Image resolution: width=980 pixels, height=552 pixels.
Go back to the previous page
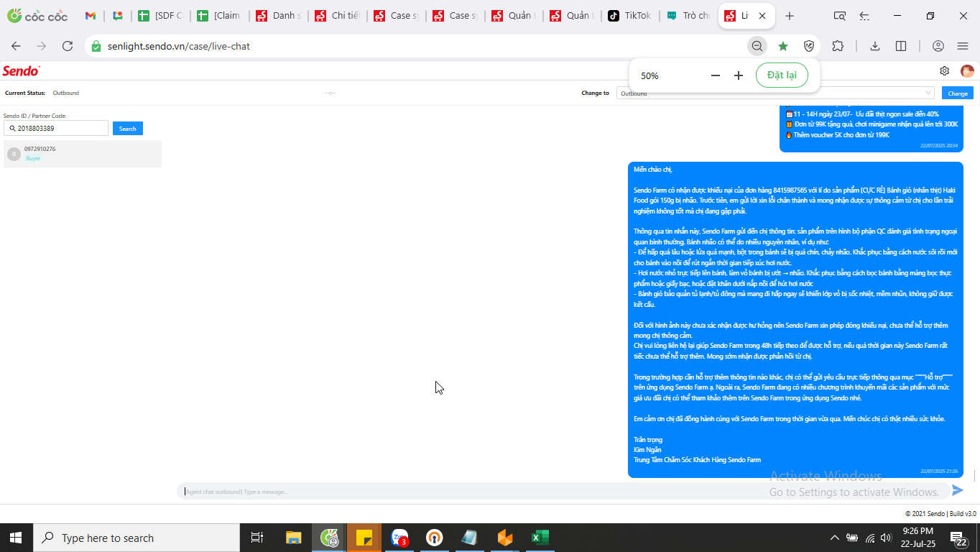tap(16, 46)
